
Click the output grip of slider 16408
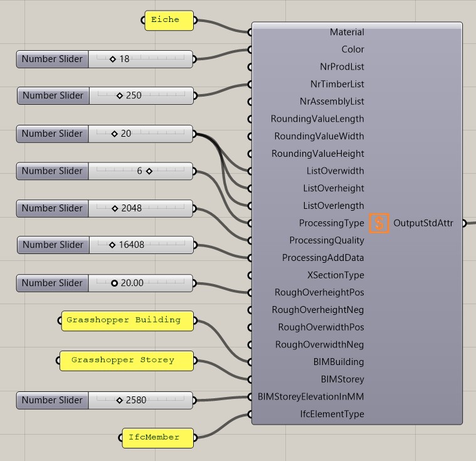195,245
